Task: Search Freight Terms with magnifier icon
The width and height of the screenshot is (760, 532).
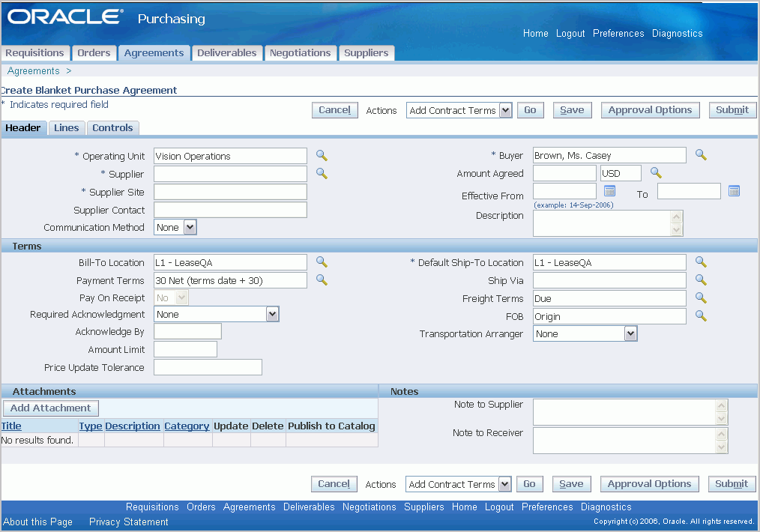Action: tap(701, 297)
